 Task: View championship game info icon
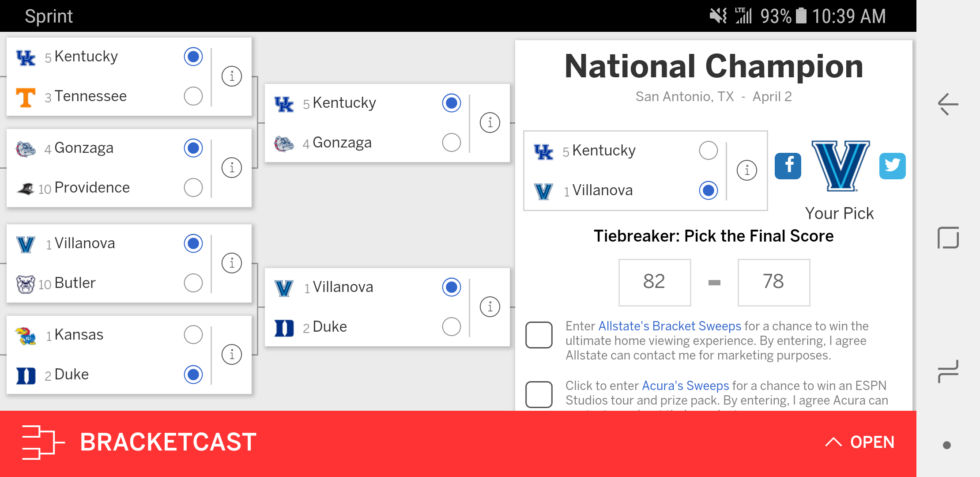(747, 170)
